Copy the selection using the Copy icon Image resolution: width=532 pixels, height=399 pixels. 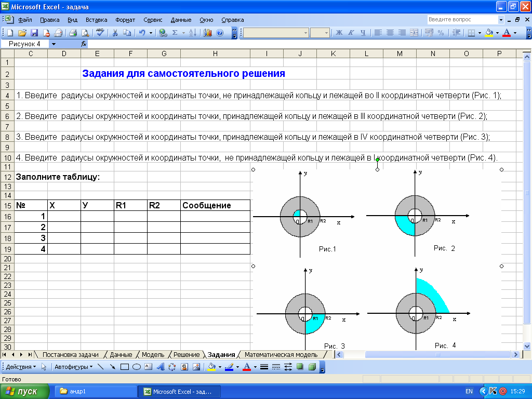(x=127, y=33)
